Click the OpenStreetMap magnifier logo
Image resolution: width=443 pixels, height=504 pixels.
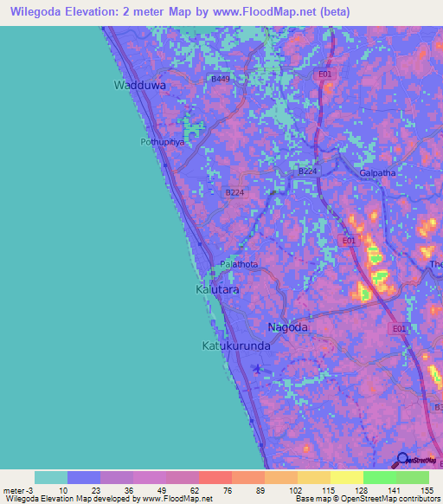(x=414, y=461)
